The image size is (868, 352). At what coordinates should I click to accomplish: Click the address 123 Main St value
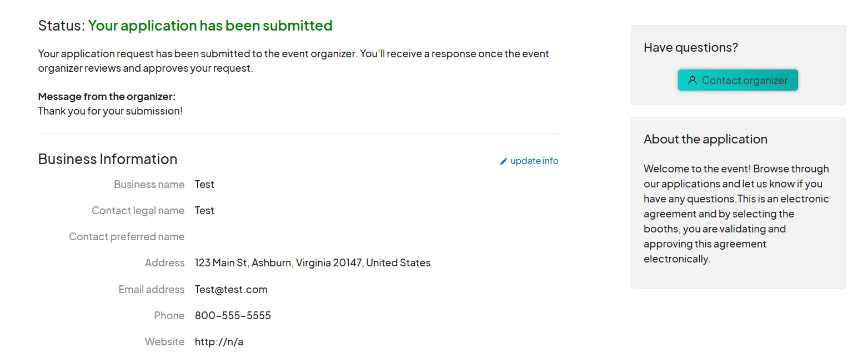[x=313, y=262]
